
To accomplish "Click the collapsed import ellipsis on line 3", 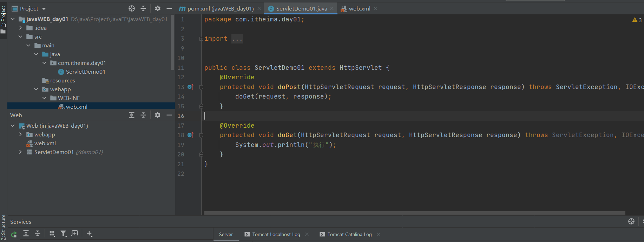I will [x=237, y=39].
